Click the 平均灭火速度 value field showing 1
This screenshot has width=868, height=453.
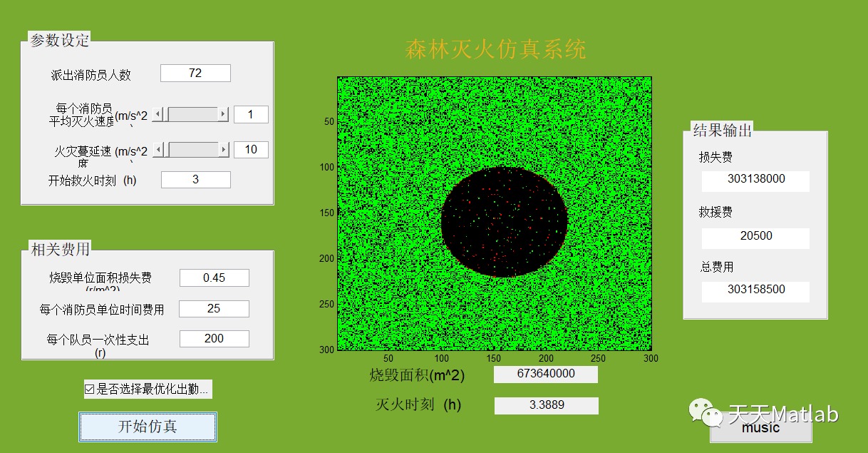[251, 114]
